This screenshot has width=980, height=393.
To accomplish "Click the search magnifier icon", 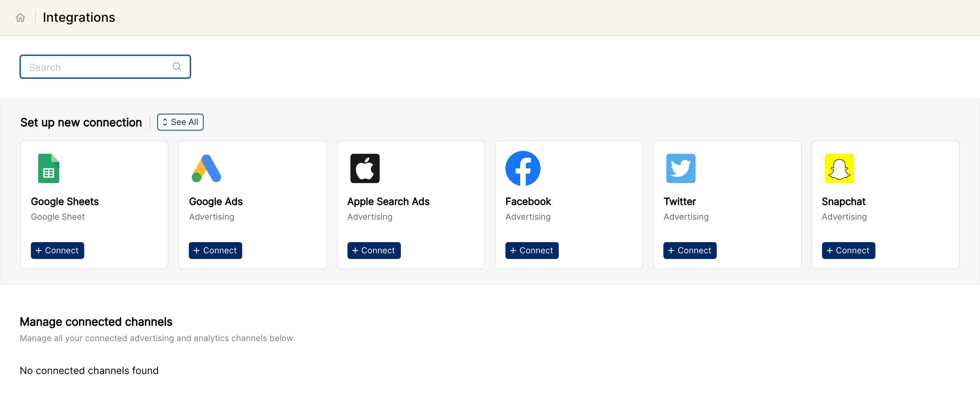I will click(177, 67).
